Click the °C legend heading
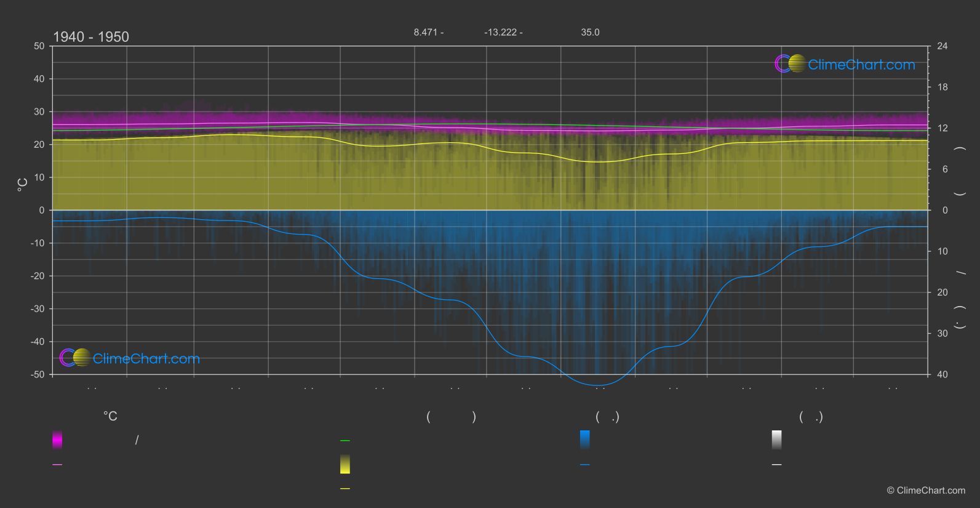The width and height of the screenshot is (980, 508). (110, 417)
